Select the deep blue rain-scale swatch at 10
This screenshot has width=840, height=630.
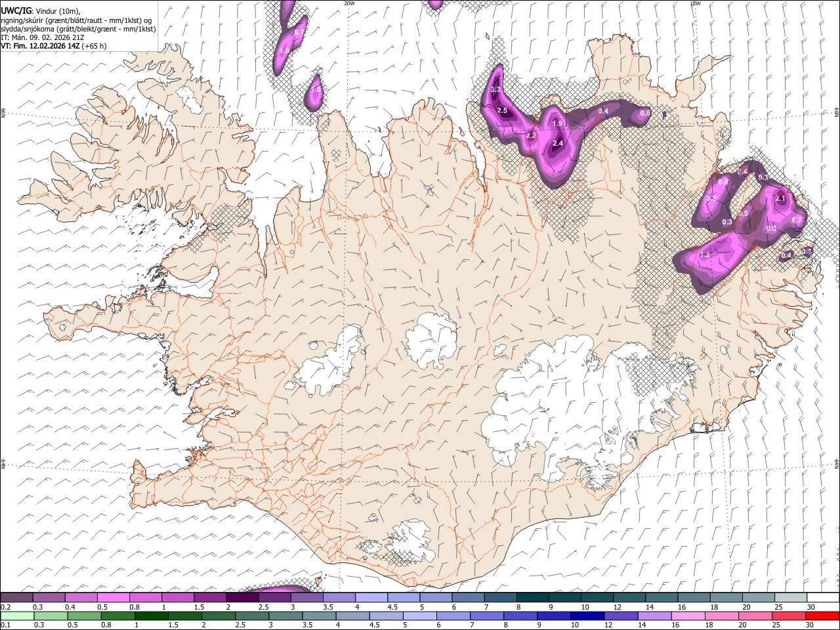(587, 616)
